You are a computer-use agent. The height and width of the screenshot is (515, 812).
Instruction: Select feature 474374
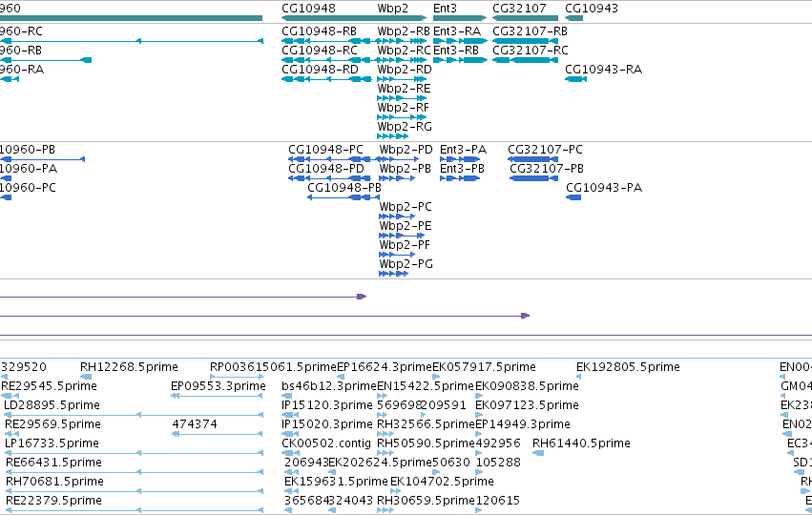tap(195, 424)
